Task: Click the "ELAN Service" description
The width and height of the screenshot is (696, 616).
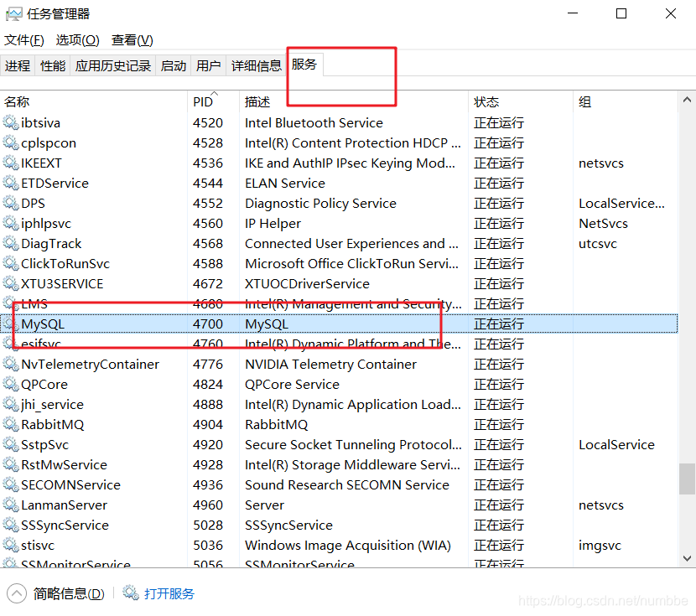Action: click(x=285, y=184)
